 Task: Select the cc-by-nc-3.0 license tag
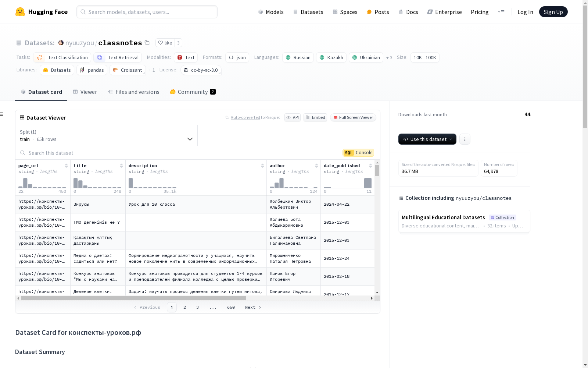(x=201, y=70)
